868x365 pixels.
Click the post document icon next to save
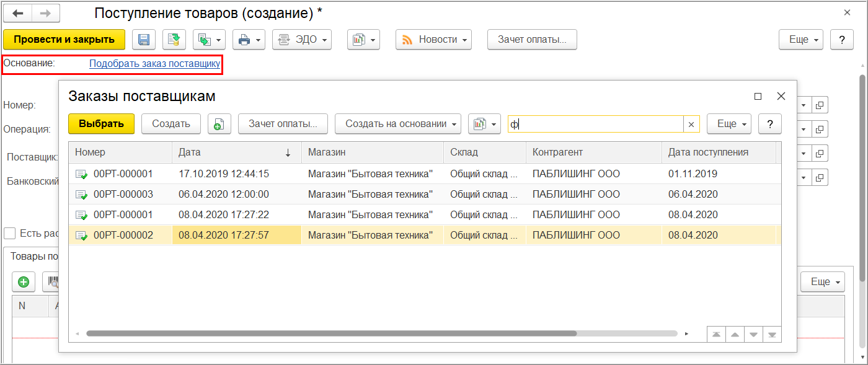(x=174, y=40)
